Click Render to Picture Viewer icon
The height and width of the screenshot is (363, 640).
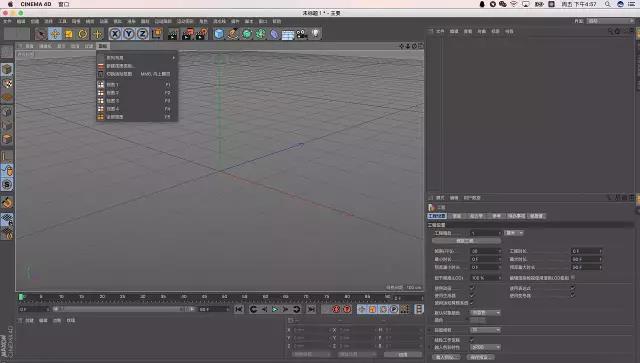coord(188,34)
